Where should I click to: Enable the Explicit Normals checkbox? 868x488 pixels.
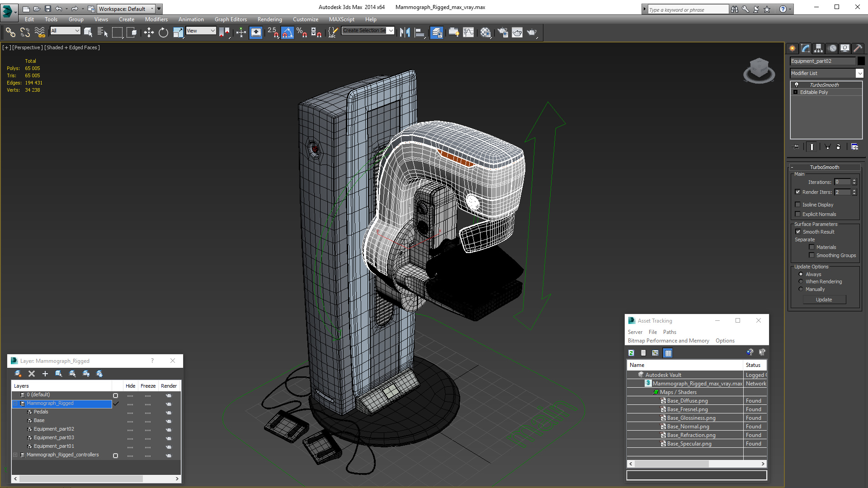(x=798, y=214)
